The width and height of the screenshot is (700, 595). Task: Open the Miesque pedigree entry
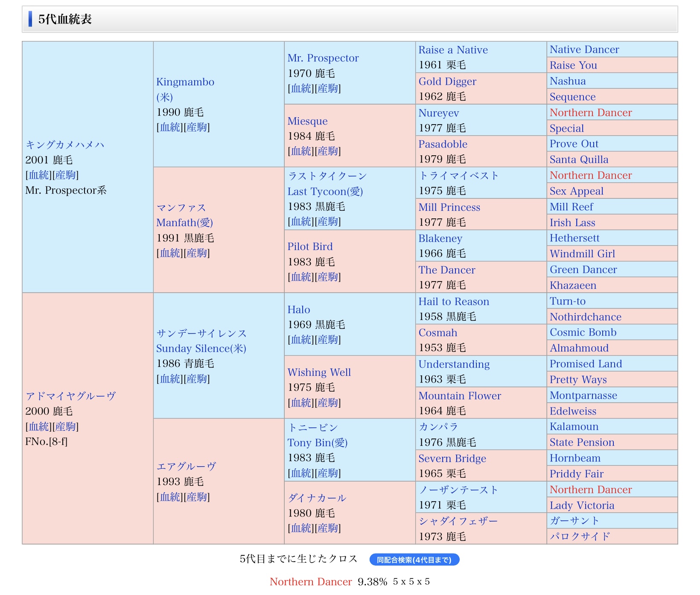[307, 121]
